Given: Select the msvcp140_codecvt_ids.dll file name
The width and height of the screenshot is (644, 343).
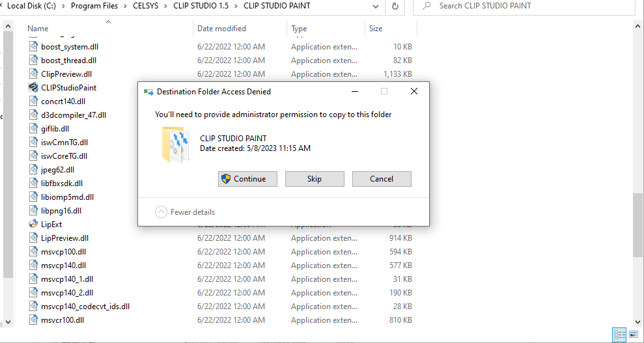Looking at the screenshot, I should point(85,306).
